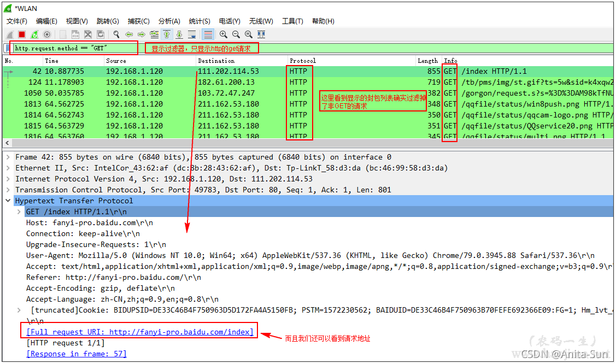Select Host: fanyi-pro.baidu.com field
616x364 pixels.
tap(90, 222)
